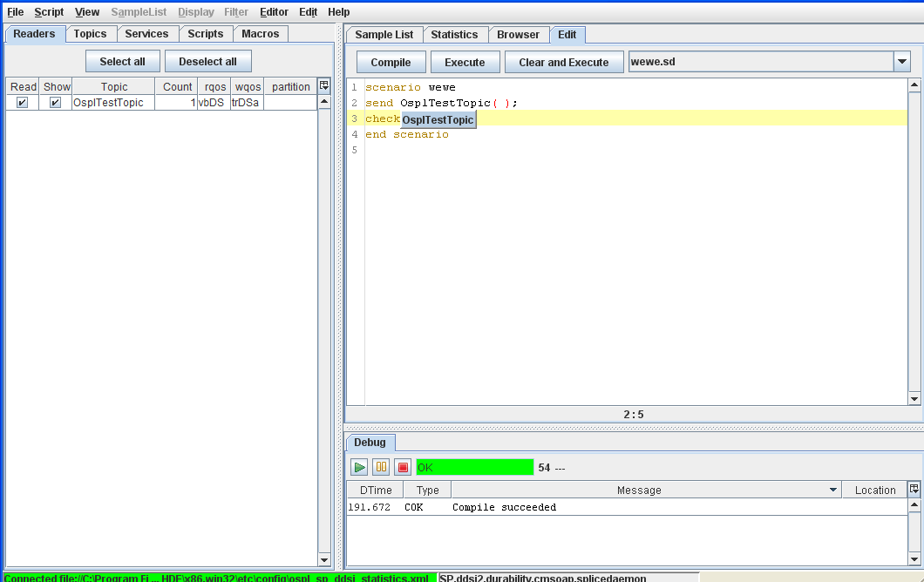Click the Compile button
The image size is (924, 582).
[391, 62]
